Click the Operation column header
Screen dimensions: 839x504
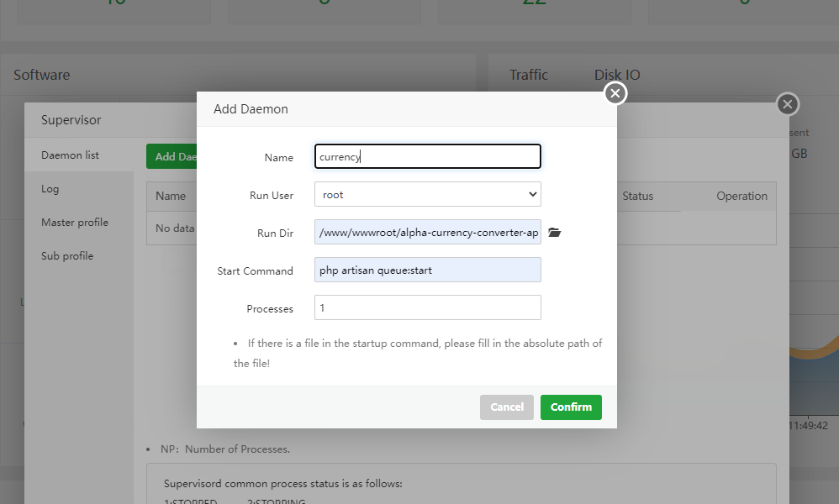coord(741,196)
